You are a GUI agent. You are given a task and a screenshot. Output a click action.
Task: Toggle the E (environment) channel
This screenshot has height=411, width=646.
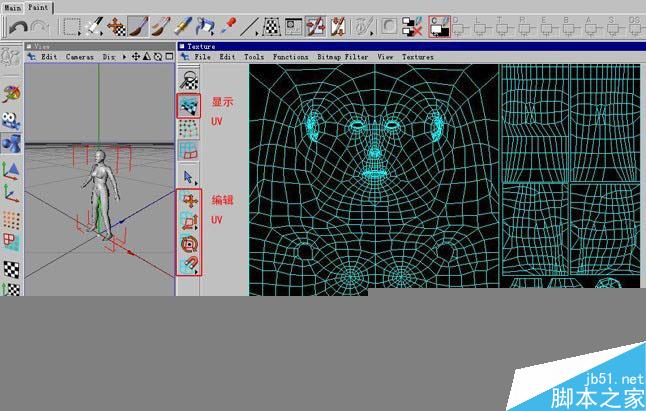(548, 26)
